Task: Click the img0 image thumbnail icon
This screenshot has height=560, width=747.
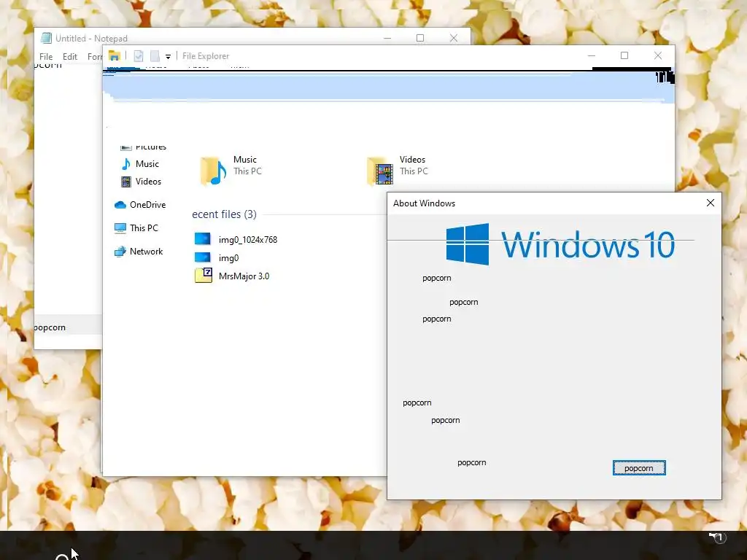Action: click(x=203, y=257)
